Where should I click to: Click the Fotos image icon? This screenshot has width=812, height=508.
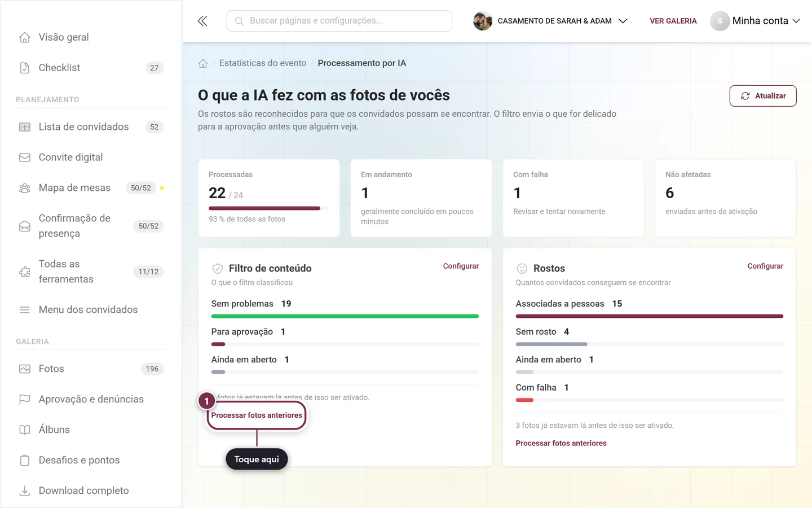(25, 369)
